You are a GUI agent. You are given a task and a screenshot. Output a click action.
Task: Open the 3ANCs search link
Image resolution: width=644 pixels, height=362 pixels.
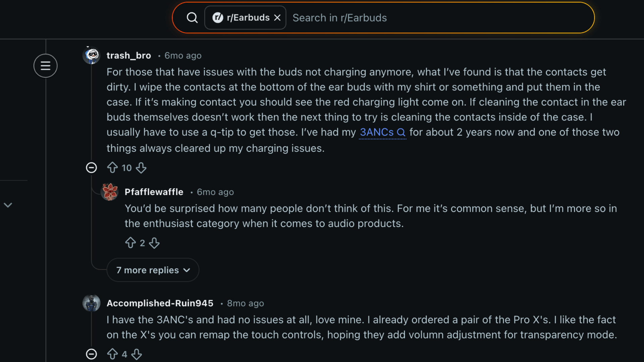point(375,132)
